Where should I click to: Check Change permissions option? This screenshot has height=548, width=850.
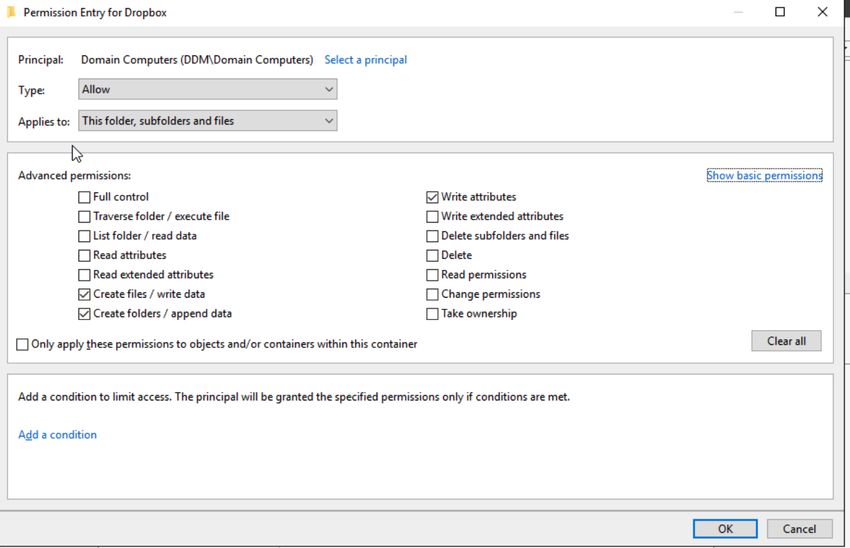(432, 294)
